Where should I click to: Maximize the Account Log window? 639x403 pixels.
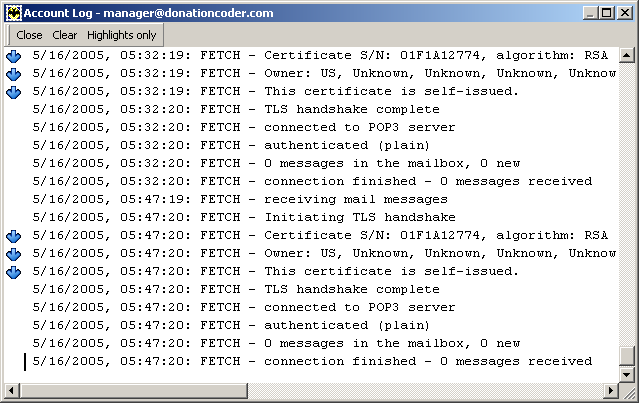tap(607, 13)
